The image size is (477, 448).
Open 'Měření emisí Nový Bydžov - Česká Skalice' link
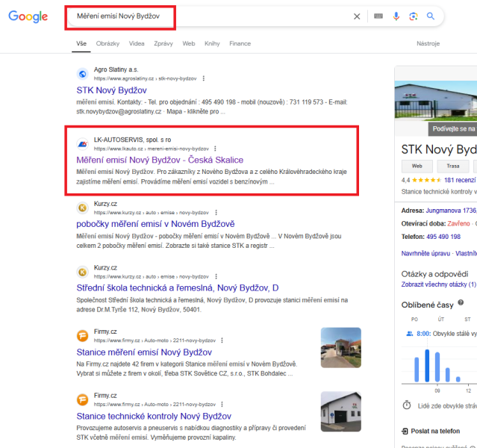click(160, 160)
